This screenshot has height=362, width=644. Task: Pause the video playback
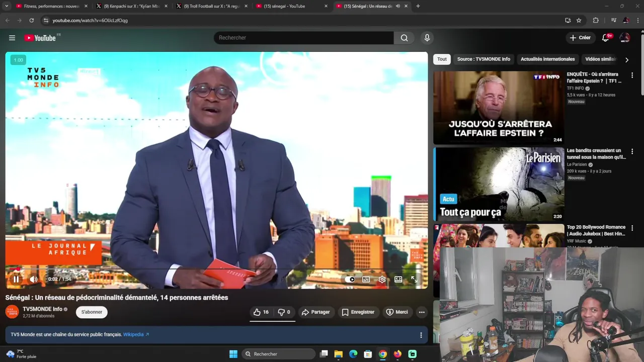(16, 279)
